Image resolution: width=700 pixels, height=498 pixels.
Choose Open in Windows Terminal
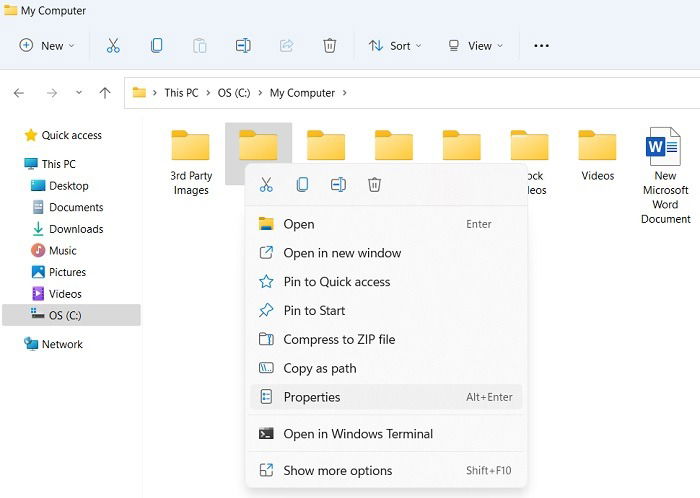[386, 434]
